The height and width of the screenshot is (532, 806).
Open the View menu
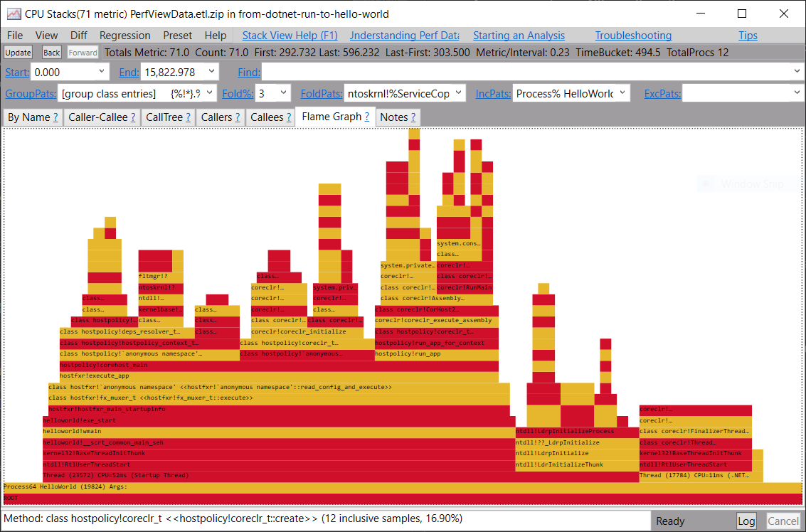46,36
